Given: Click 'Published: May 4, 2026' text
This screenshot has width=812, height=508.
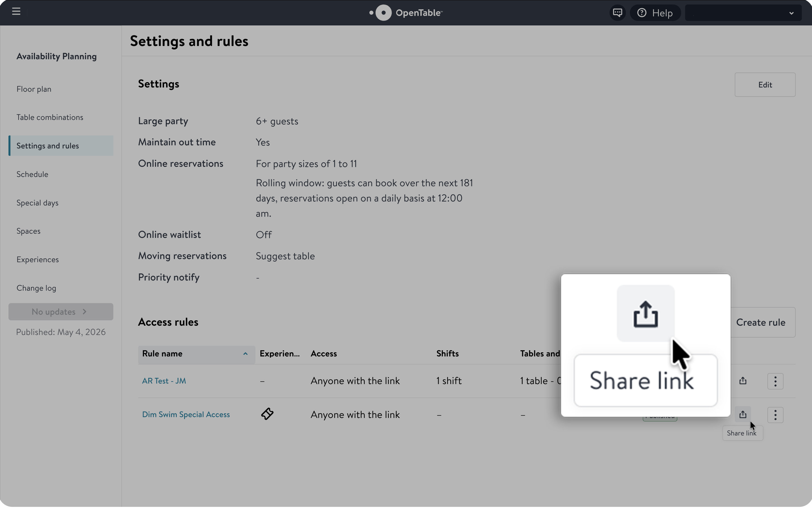Looking at the screenshot, I should click(x=61, y=332).
